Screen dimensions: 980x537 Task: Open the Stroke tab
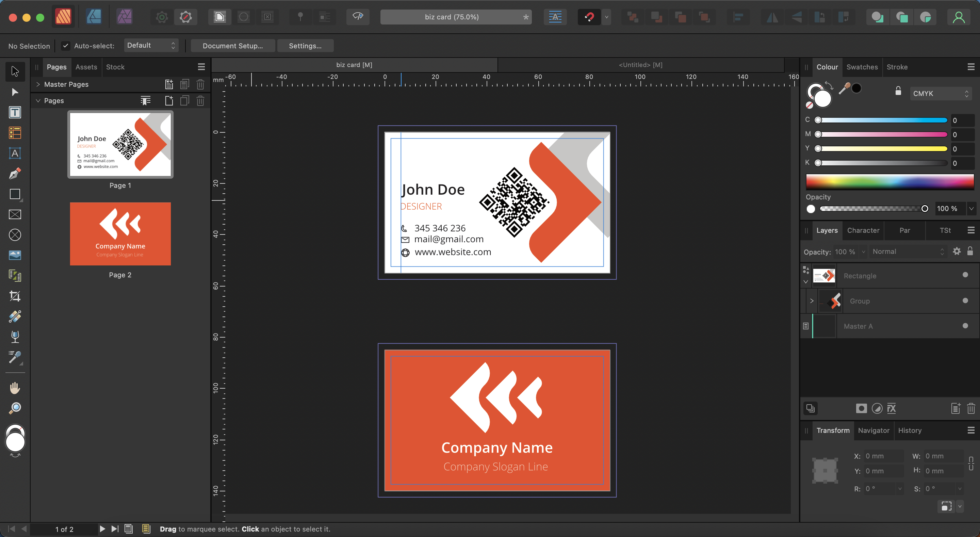(897, 67)
